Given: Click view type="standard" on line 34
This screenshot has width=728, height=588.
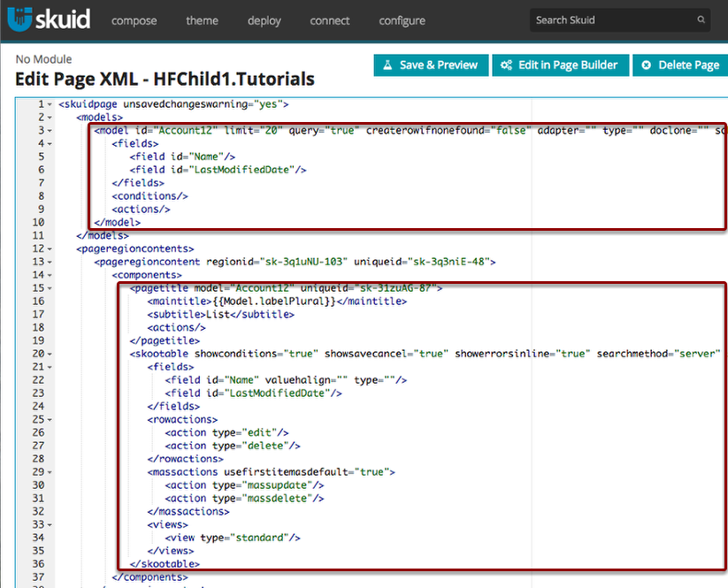Looking at the screenshot, I should coord(233,538).
